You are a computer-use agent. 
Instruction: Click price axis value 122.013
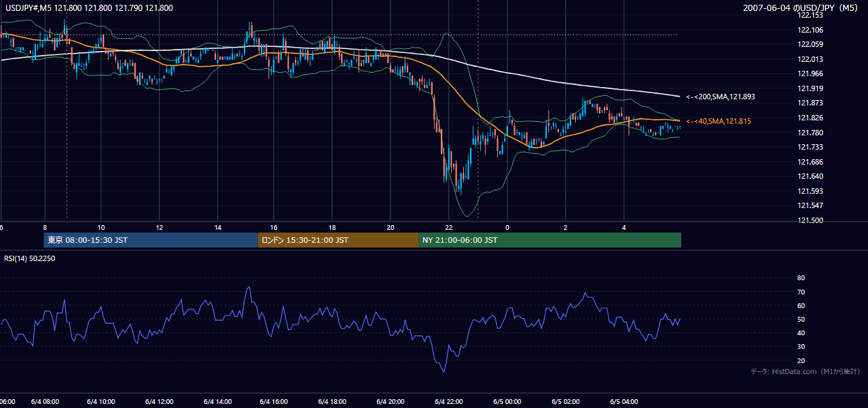click(810, 59)
